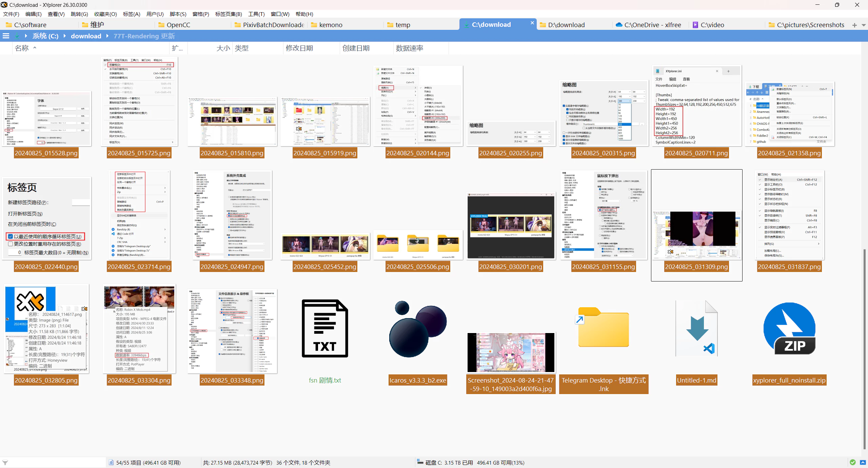
Task: Click file name 20240825_025506.png
Action: coord(418,267)
